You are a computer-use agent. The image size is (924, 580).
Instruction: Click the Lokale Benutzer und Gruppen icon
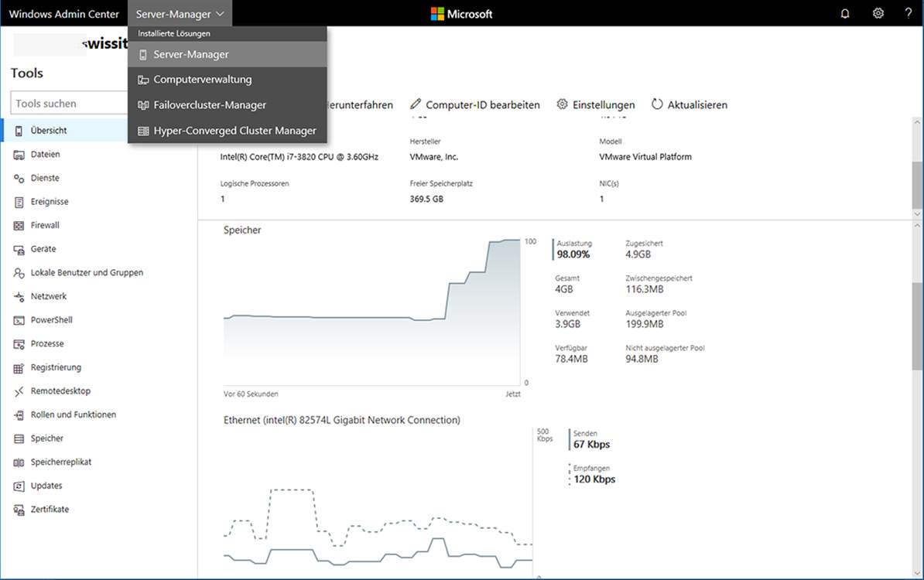19,273
